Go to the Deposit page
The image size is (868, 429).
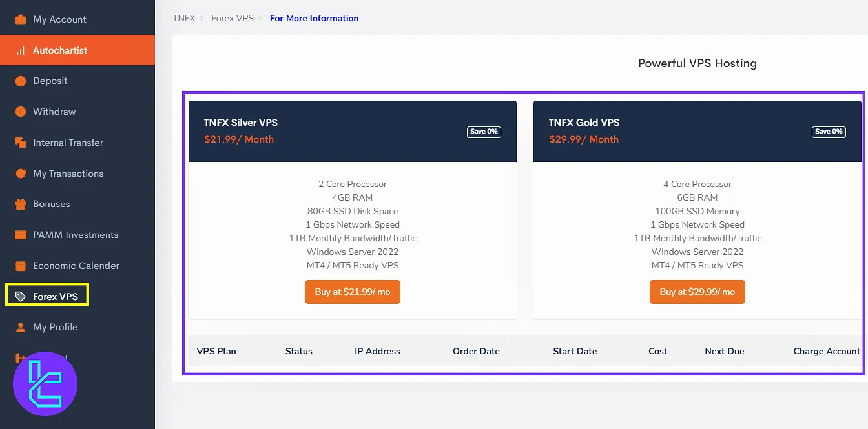(x=77, y=81)
